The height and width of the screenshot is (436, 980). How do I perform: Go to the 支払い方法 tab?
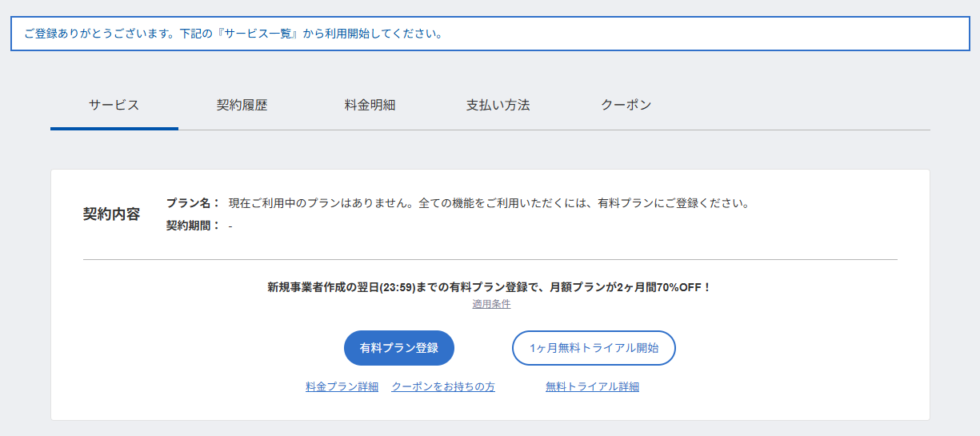(498, 105)
